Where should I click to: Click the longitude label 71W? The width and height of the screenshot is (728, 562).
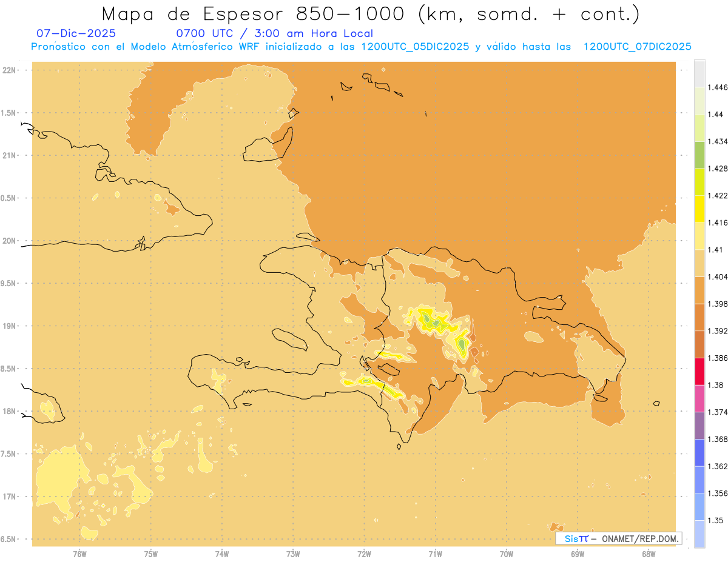[435, 554]
